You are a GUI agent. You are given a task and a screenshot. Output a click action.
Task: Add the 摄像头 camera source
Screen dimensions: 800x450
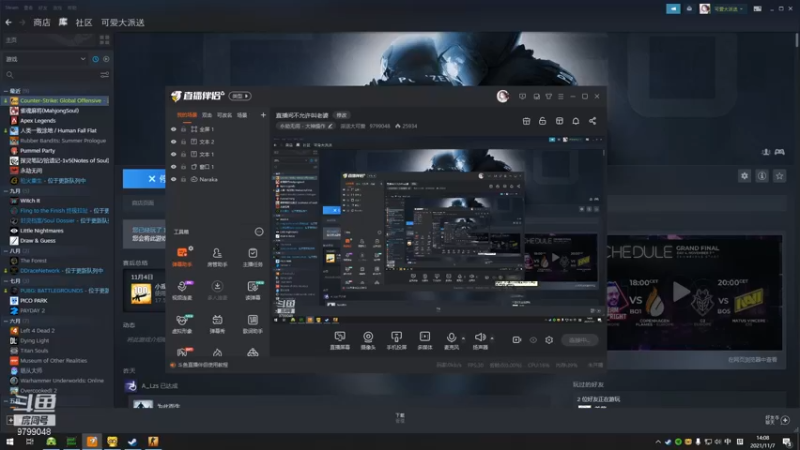coord(368,340)
